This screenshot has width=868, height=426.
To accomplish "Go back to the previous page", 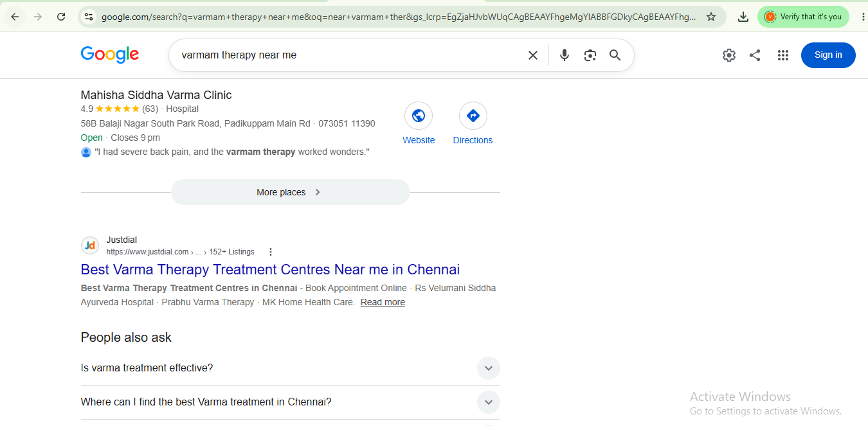I will pos(15,17).
